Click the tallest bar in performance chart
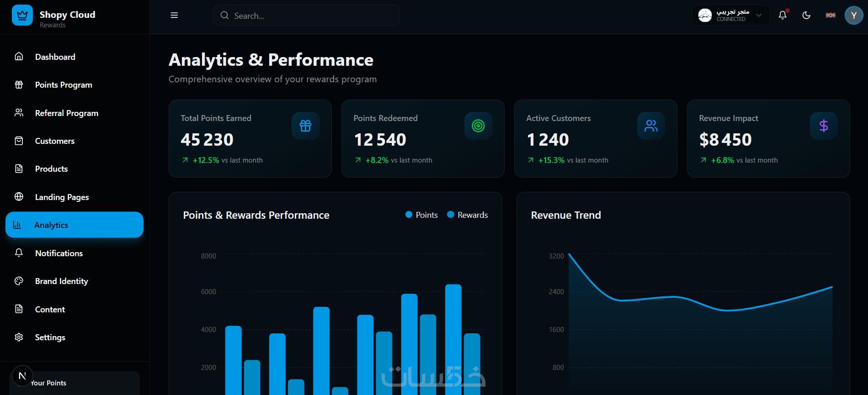868x395 pixels. click(x=453, y=339)
